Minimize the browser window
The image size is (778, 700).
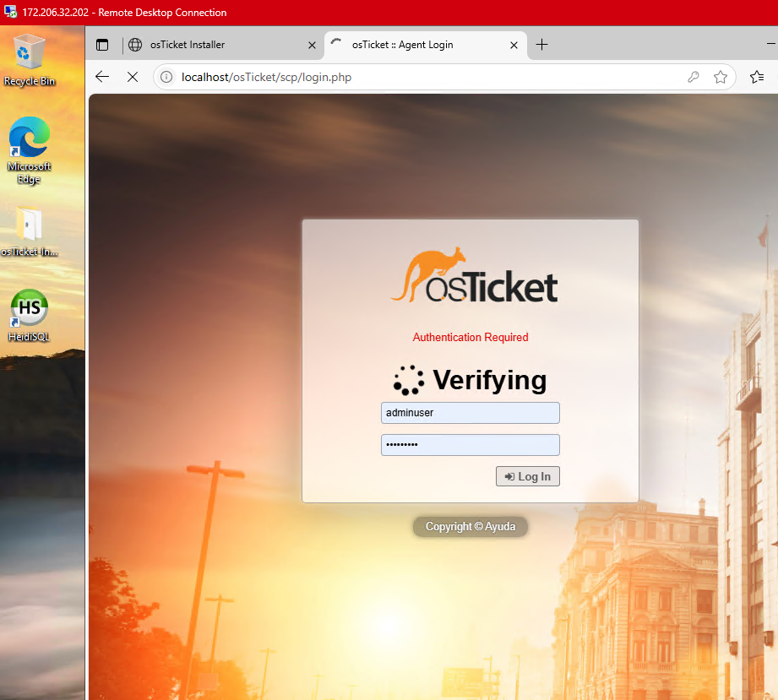[x=770, y=44]
